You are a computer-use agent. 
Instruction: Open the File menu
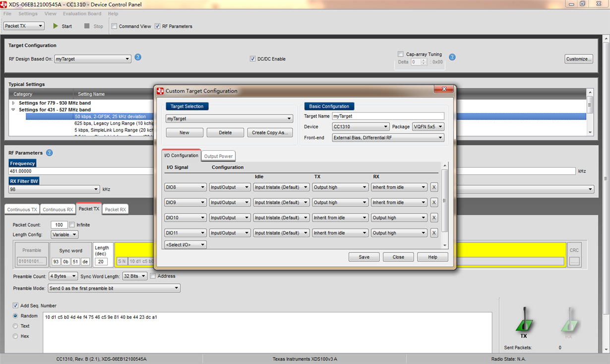7,14
